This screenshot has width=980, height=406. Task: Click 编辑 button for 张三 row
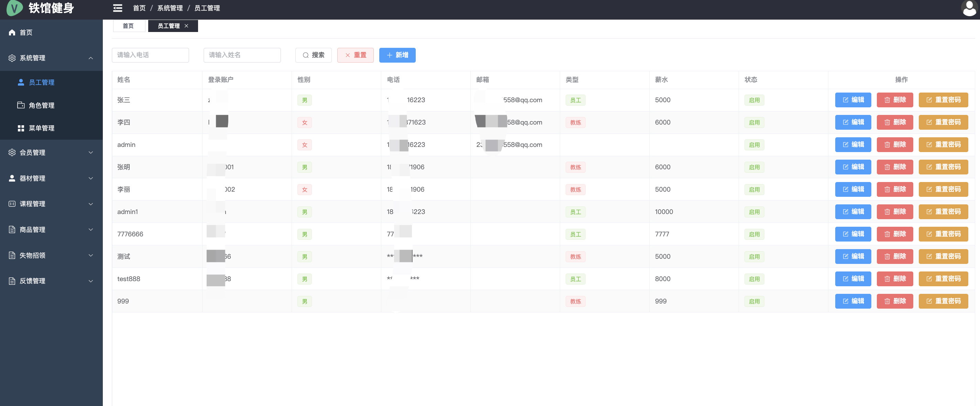[x=853, y=100]
